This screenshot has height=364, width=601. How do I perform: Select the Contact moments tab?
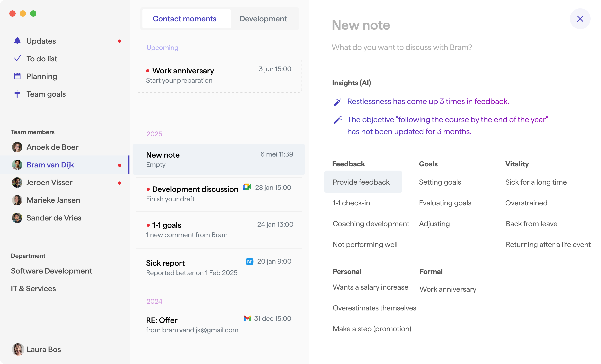coord(184,19)
